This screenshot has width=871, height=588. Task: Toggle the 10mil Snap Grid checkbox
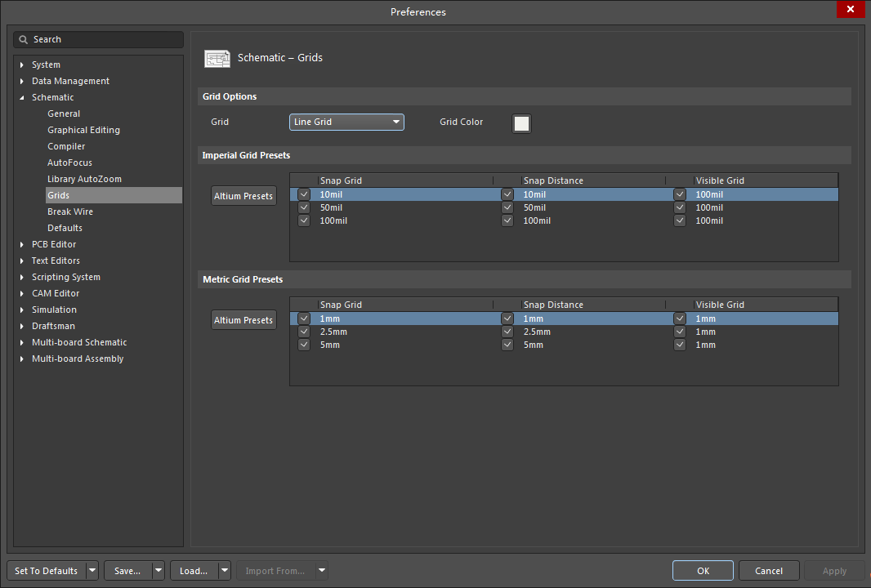click(303, 194)
